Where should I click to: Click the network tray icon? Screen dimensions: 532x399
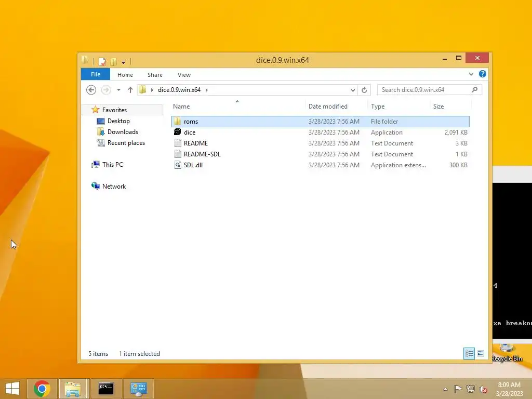471,389
